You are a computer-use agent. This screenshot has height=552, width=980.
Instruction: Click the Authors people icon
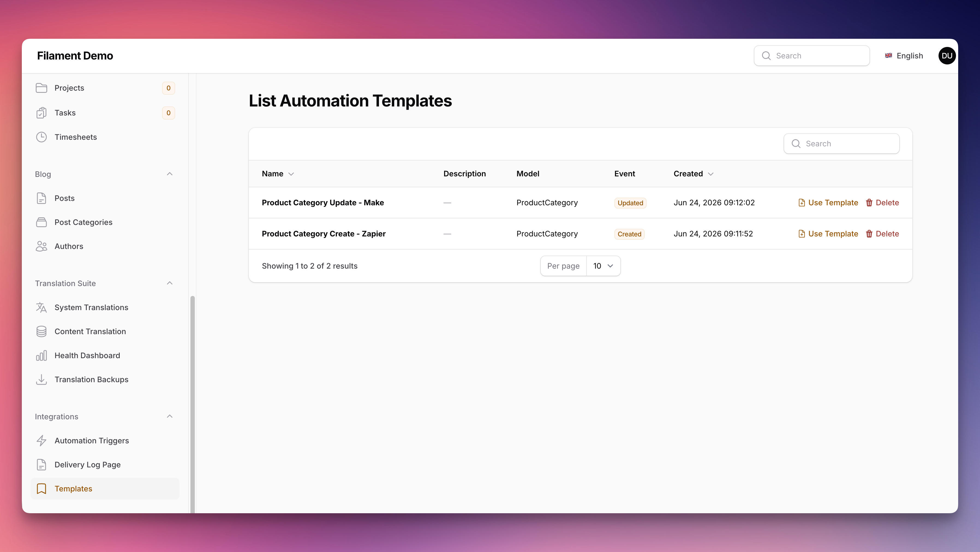tap(41, 246)
